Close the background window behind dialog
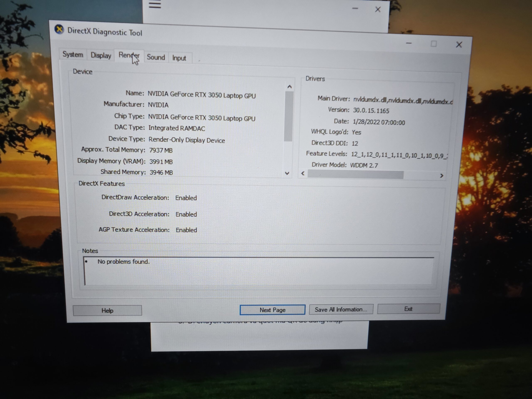532x399 pixels. click(378, 9)
